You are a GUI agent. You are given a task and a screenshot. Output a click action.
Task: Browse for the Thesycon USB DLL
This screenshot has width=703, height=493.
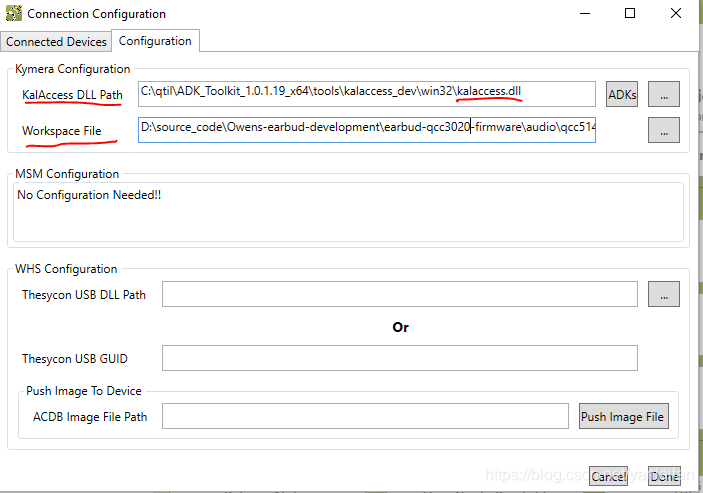tap(664, 294)
